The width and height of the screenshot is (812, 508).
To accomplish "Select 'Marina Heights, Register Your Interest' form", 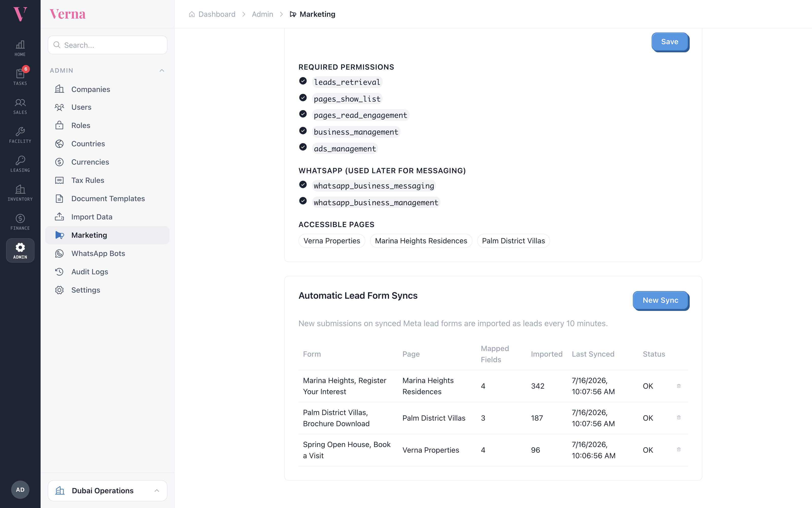I will click(345, 386).
